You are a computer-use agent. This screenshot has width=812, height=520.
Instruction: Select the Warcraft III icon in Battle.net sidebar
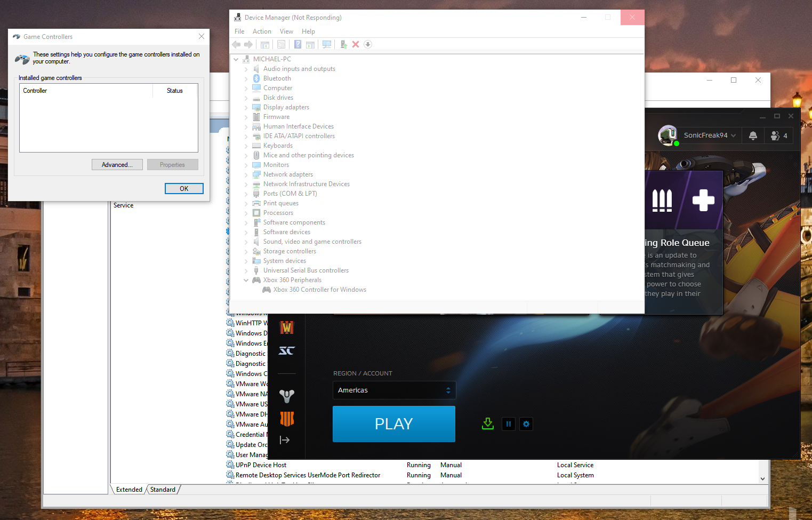(x=287, y=327)
